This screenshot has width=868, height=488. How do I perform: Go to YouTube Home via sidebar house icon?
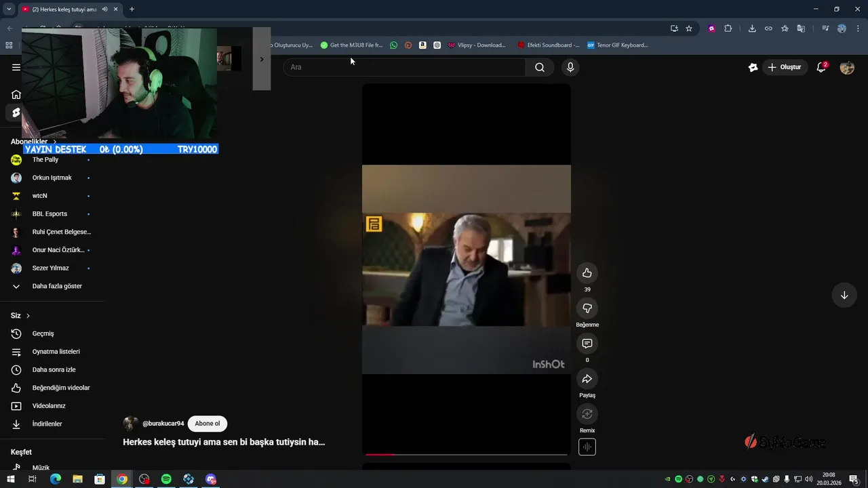pos(16,94)
